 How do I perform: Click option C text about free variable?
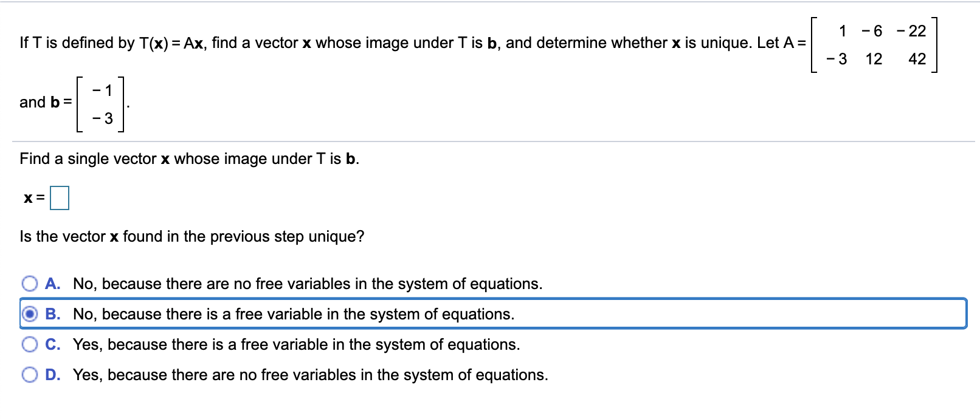click(296, 344)
